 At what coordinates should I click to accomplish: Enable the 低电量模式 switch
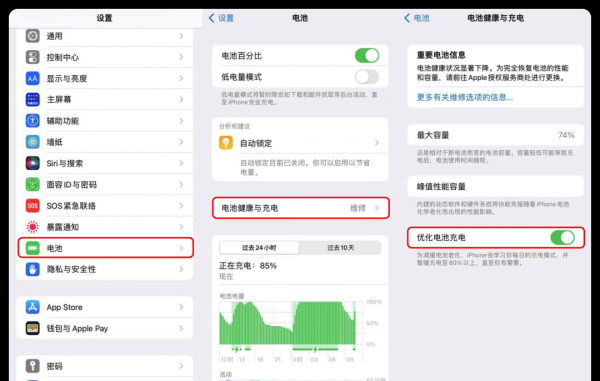(367, 77)
